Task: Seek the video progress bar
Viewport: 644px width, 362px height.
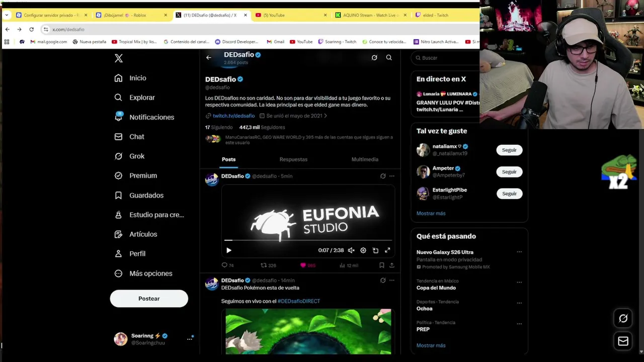Action: click(x=308, y=240)
